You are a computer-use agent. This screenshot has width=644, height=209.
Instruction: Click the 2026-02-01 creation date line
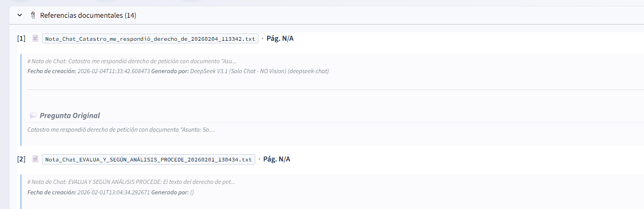(x=113, y=192)
